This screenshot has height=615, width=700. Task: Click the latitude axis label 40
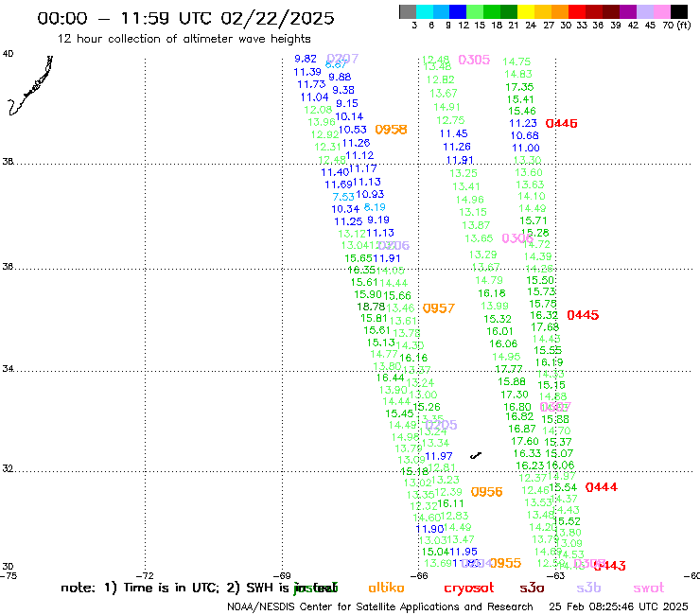pos(8,54)
